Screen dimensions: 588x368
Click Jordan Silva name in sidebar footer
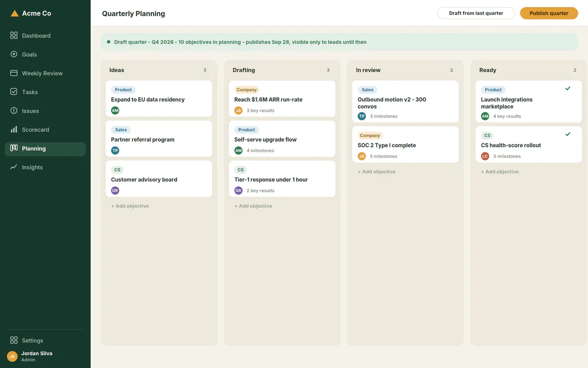[37, 354]
